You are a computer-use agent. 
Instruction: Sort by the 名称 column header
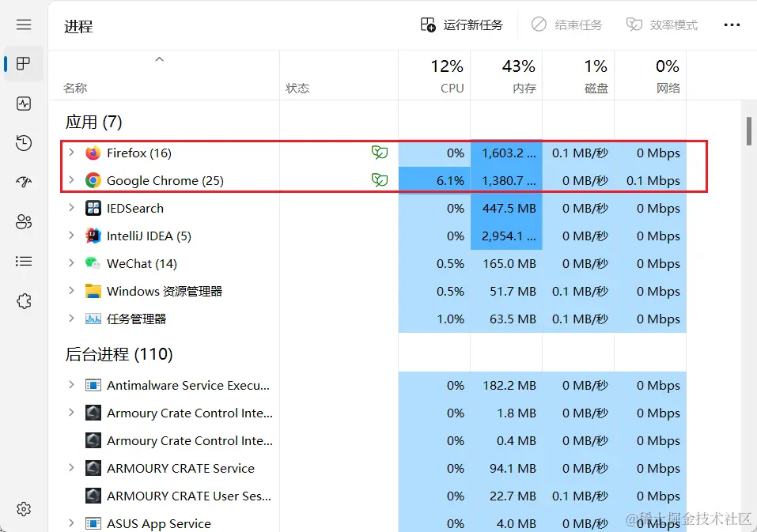164,76
